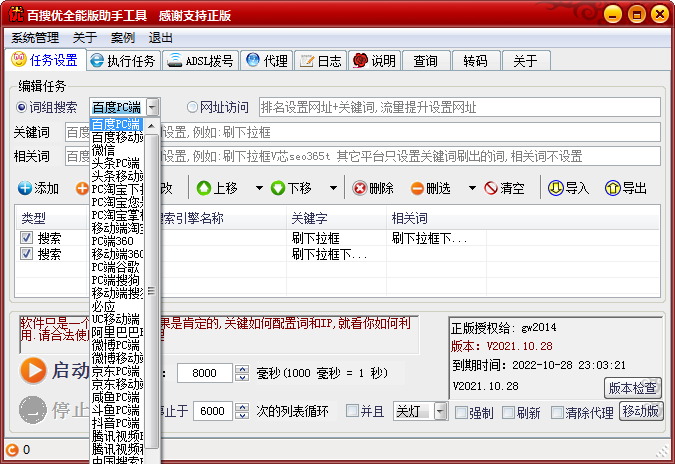Screen dimensions: 675x464
Task: Increase the 6000 loop count spinner
Action: pos(242,406)
